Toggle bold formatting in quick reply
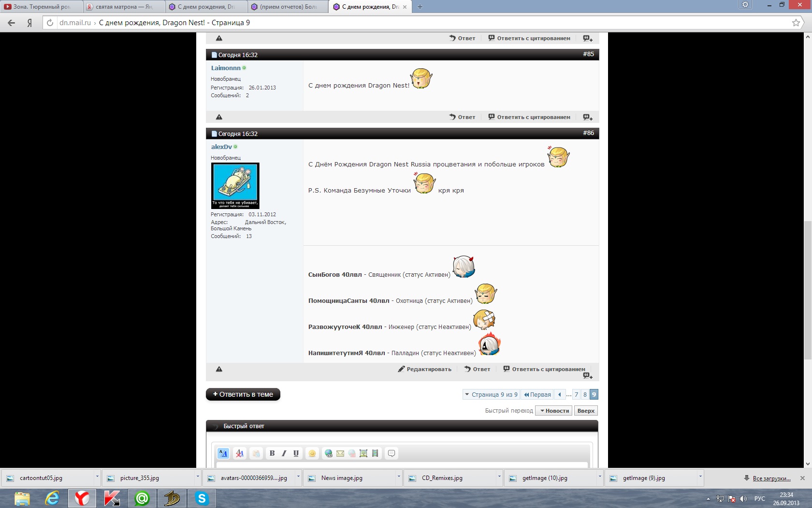Image resolution: width=812 pixels, height=508 pixels. [x=272, y=453]
